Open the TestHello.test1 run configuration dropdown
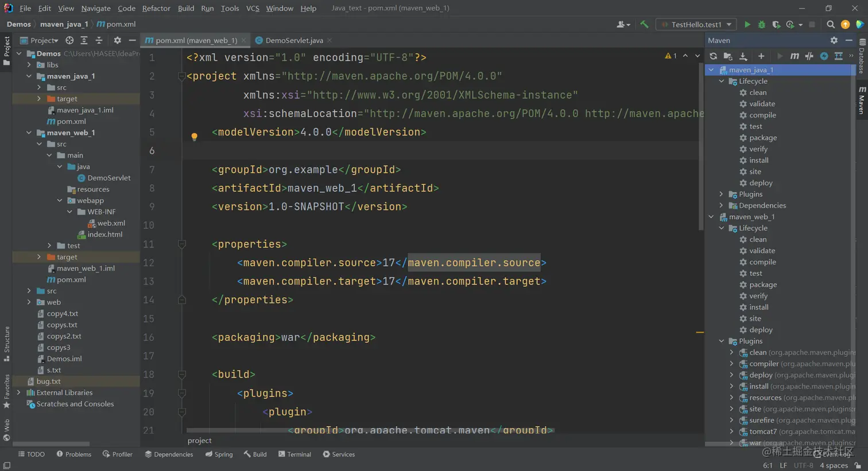 coord(696,25)
